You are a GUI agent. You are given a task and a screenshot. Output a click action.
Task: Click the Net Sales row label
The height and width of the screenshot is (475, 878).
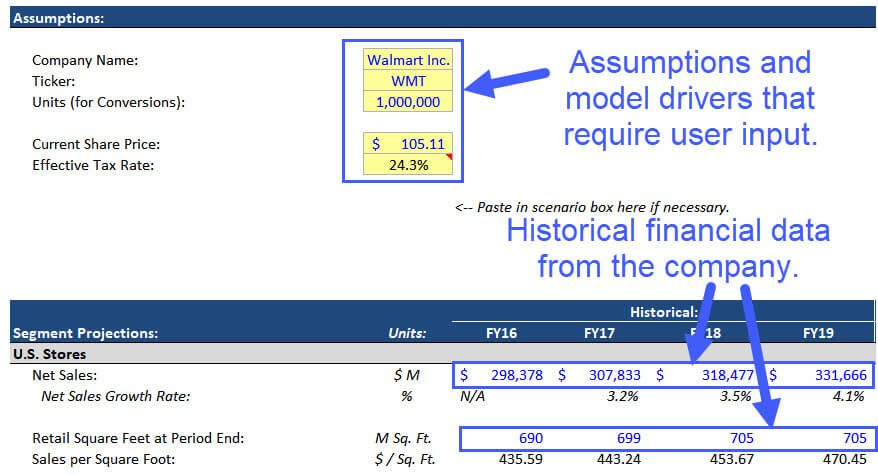point(64,375)
